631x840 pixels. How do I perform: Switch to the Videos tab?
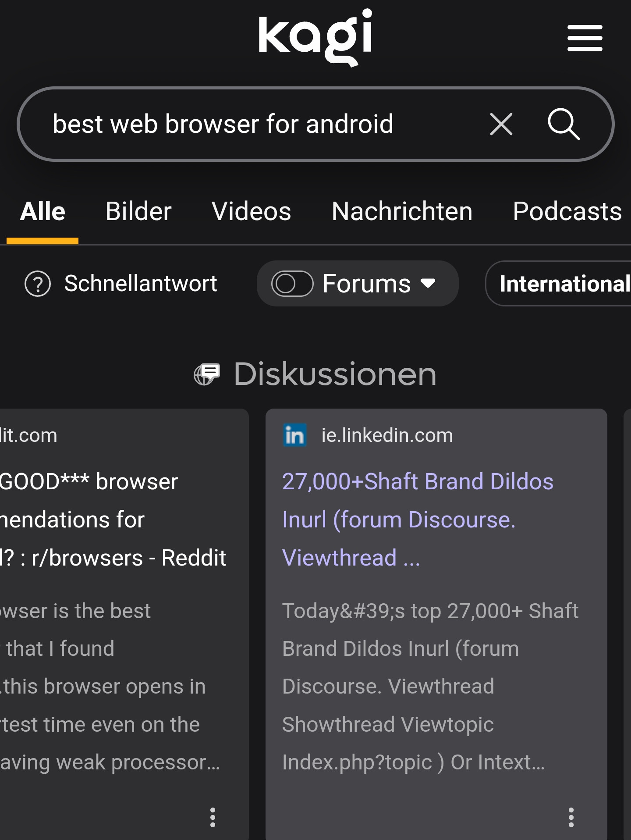click(251, 211)
